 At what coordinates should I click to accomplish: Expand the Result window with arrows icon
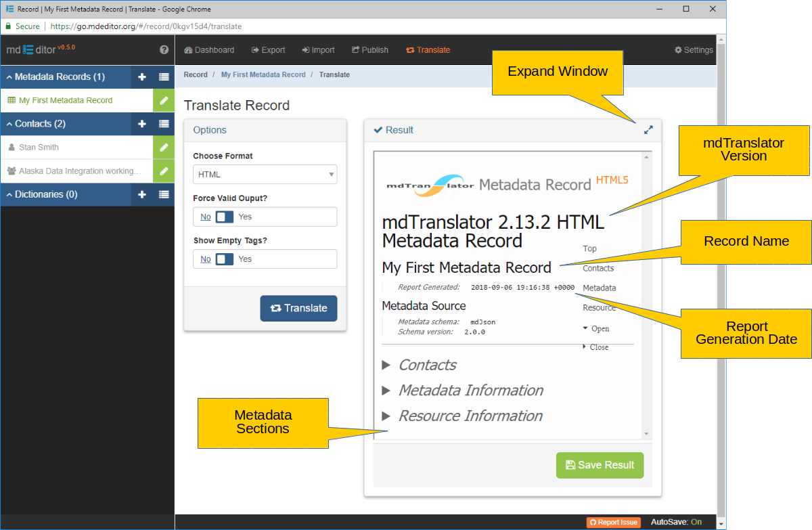[x=648, y=130]
